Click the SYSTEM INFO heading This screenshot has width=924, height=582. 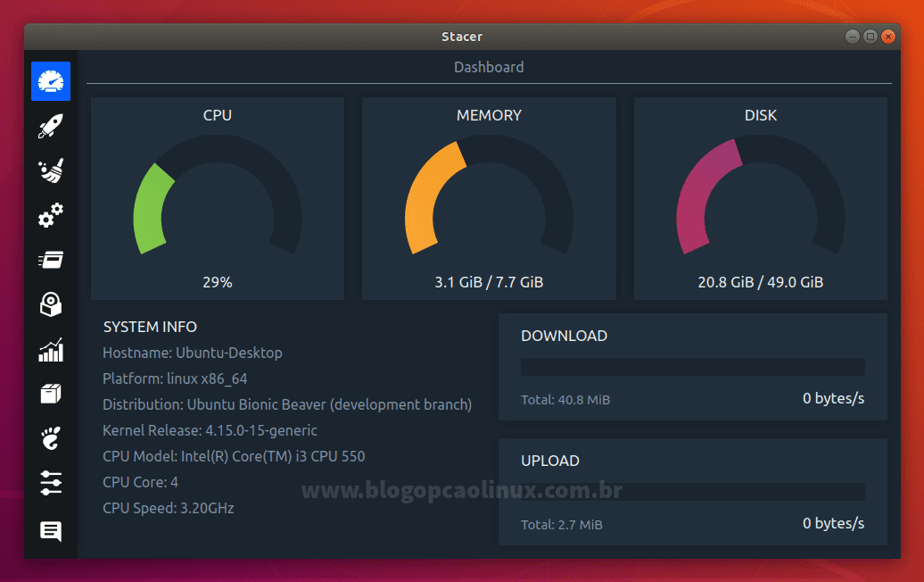[x=150, y=327]
